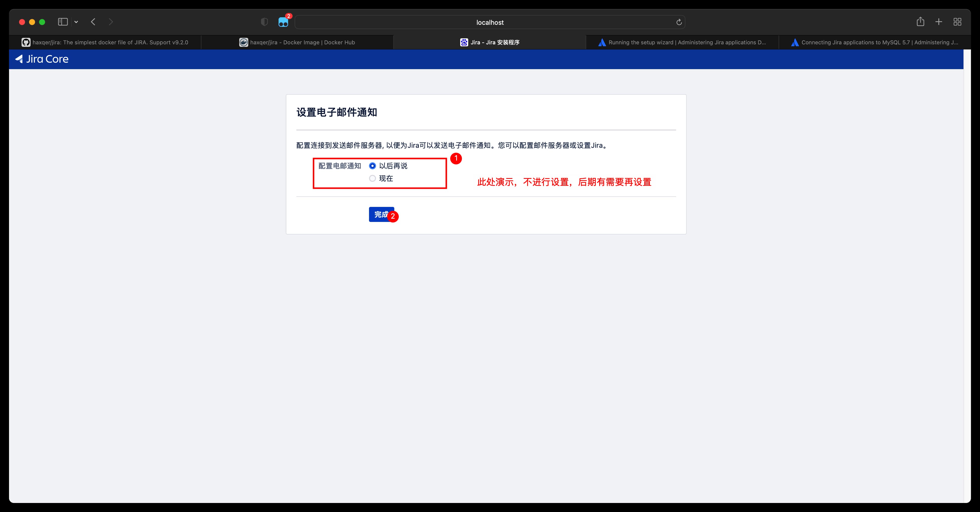Click the Docker Hub favicon on second tab
The height and width of the screenshot is (512, 980).
(x=243, y=42)
